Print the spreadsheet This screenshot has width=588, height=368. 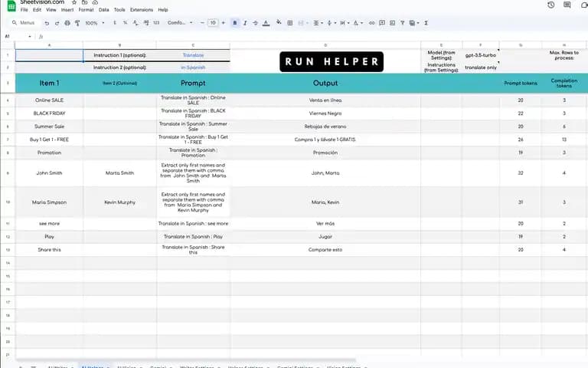tap(67, 23)
